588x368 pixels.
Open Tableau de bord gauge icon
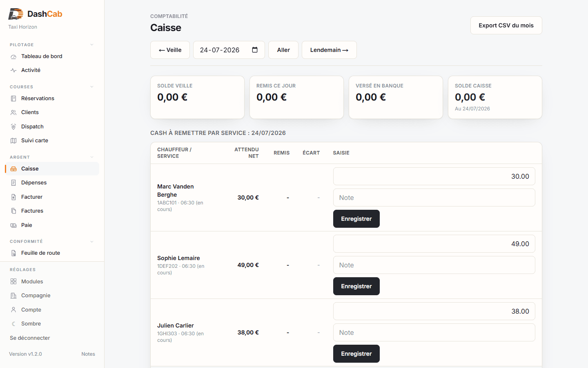tap(13, 56)
